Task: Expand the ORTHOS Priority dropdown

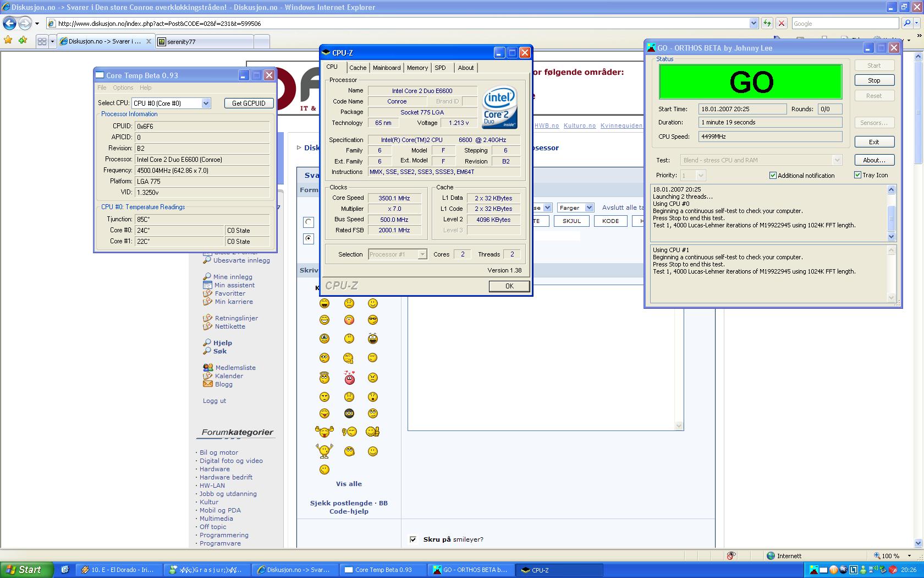Action: coord(700,175)
